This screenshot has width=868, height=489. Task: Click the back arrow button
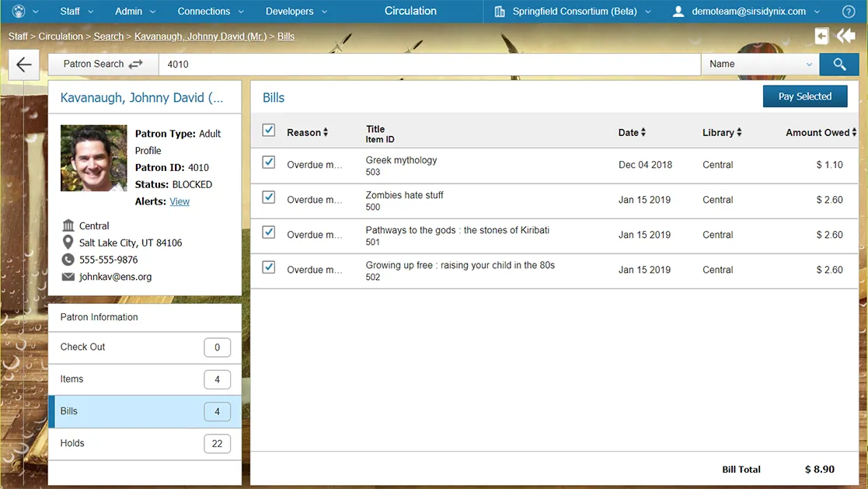tap(24, 65)
